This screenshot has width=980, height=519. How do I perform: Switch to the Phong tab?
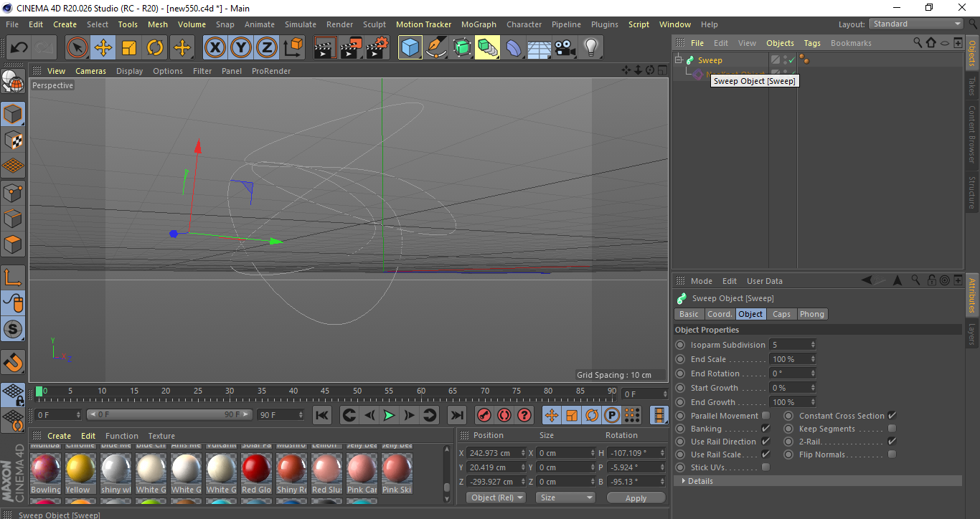[x=812, y=314]
